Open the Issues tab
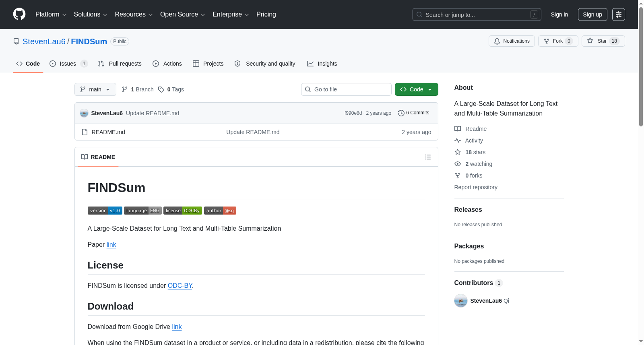Screen dimensions: 644x345 click(68, 64)
